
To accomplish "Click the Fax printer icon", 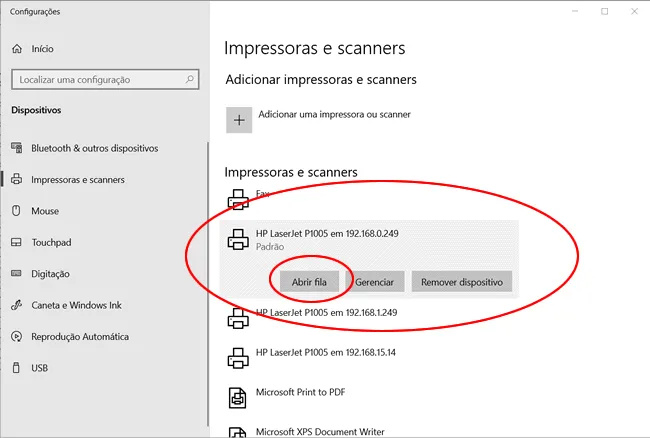I will (x=238, y=199).
